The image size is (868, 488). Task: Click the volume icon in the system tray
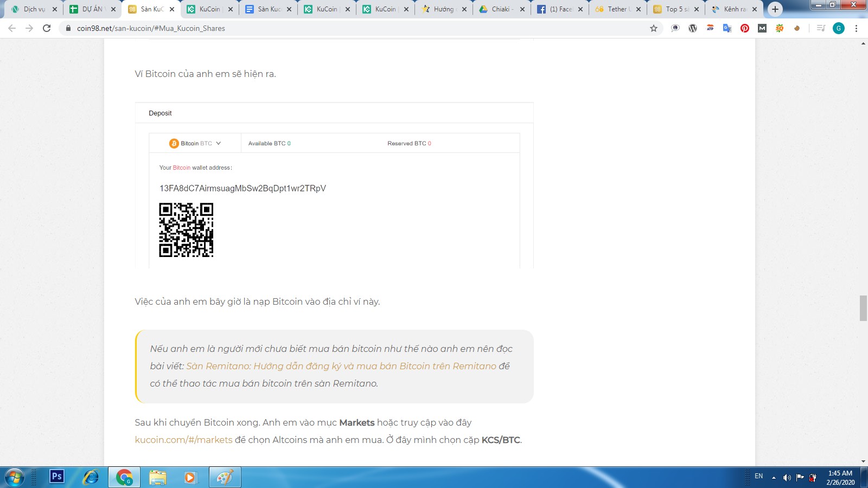coord(787,478)
